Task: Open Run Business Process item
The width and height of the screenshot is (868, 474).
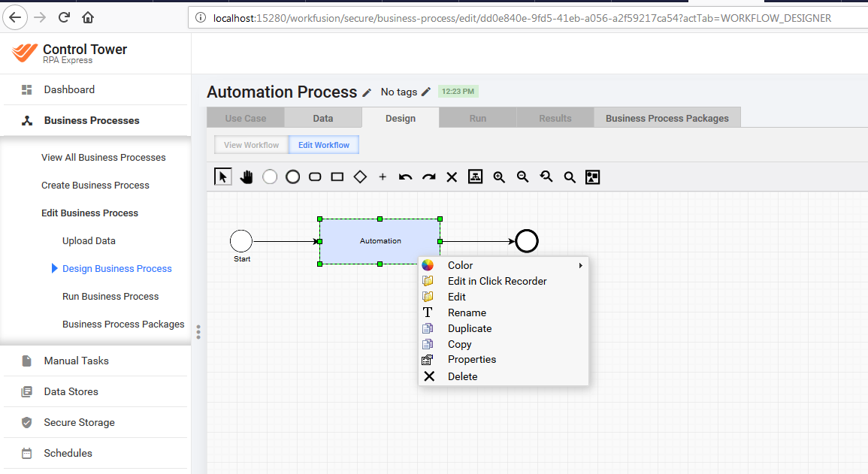Action: (110, 297)
